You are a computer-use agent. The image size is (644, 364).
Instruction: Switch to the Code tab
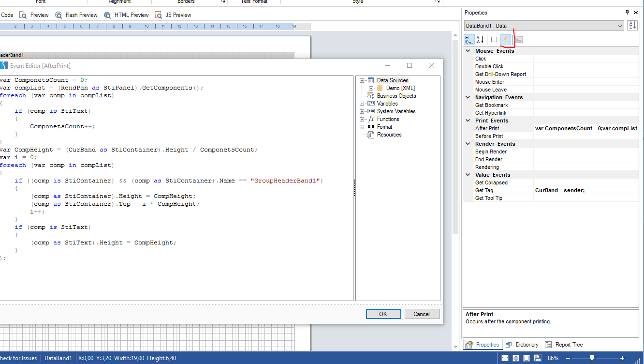pos(7,15)
